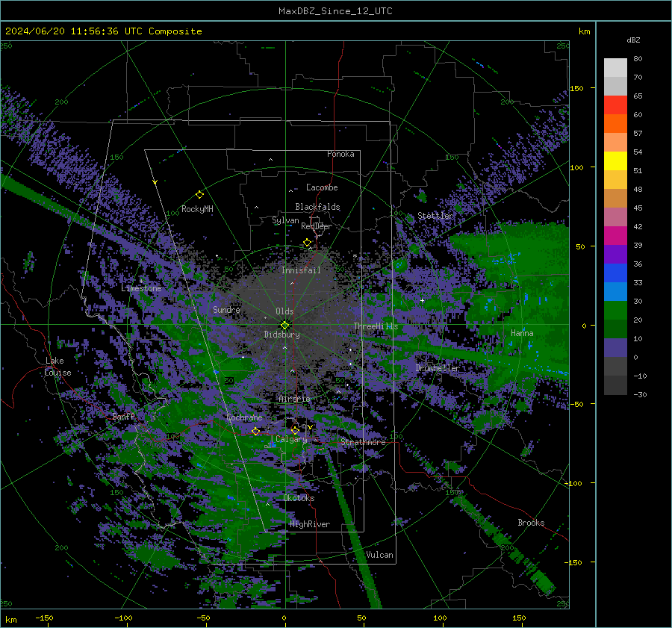Click the Ponoka city label
672x628 pixels.
pyautogui.click(x=340, y=154)
